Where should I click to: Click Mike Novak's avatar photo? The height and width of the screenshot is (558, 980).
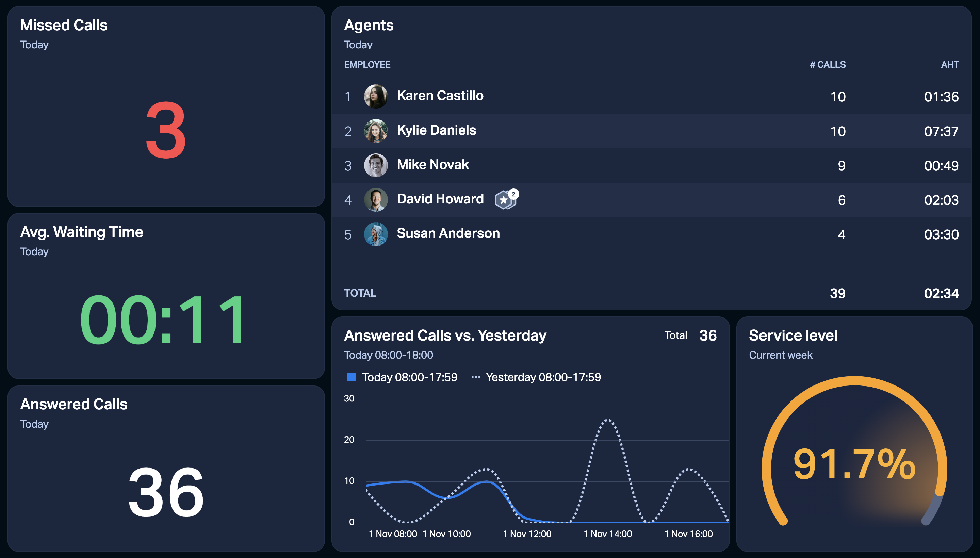pos(376,165)
